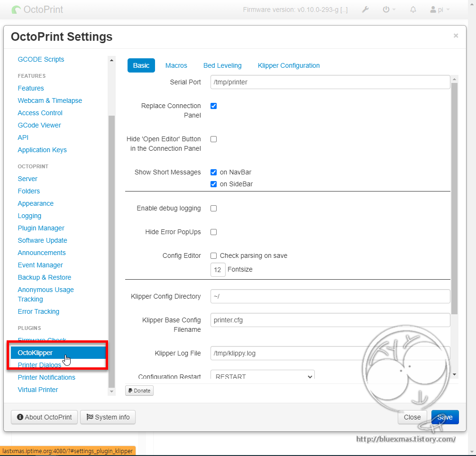476x456 pixels.
Task: Enable Hide Error PopUps checkbox
Action: coord(214,232)
